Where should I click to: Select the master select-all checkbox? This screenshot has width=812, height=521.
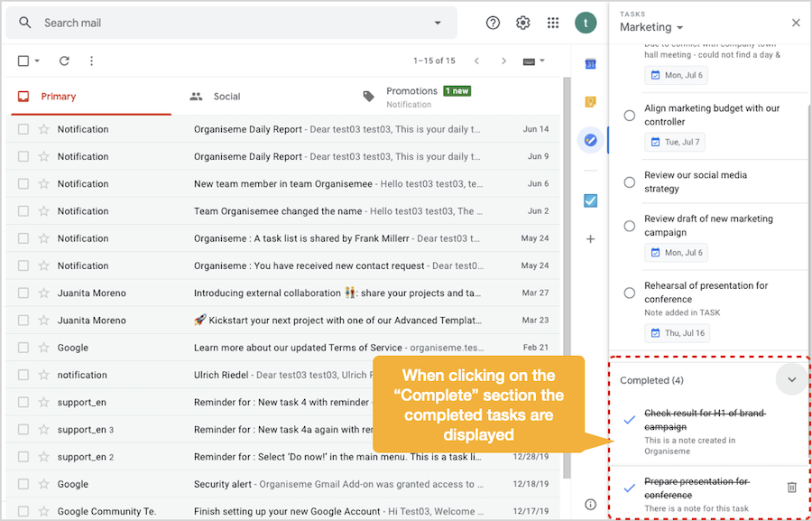tap(23, 61)
